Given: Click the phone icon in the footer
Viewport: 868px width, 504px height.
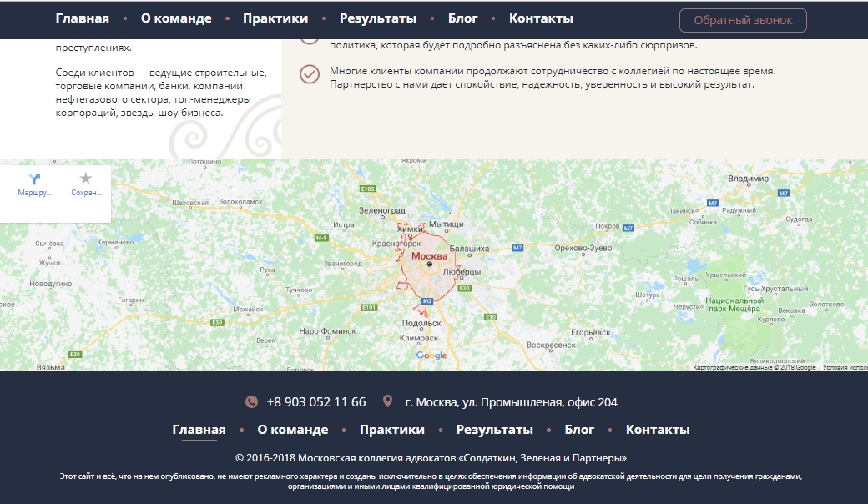Looking at the screenshot, I should point(251,402).
